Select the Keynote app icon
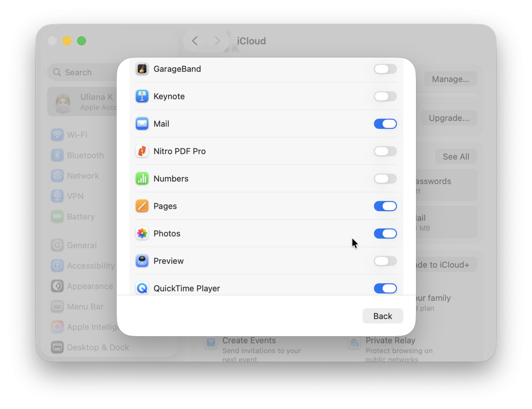The width and height of the screenshot is (532, 409). 142,96
